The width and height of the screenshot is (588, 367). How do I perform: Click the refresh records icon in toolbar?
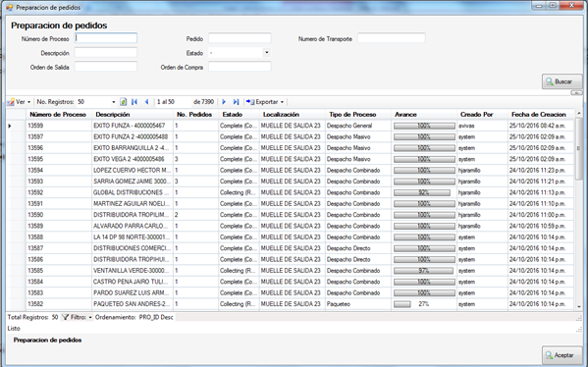tap(123, 102)
